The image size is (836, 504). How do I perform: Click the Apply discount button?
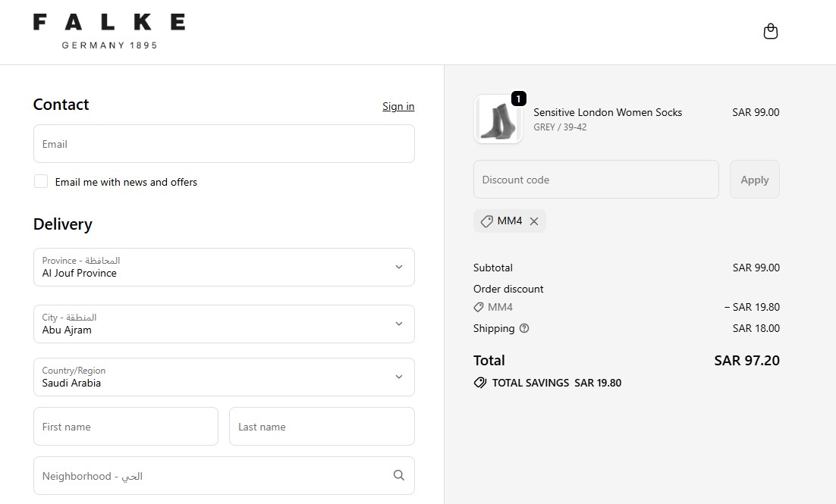pos(754,180)
